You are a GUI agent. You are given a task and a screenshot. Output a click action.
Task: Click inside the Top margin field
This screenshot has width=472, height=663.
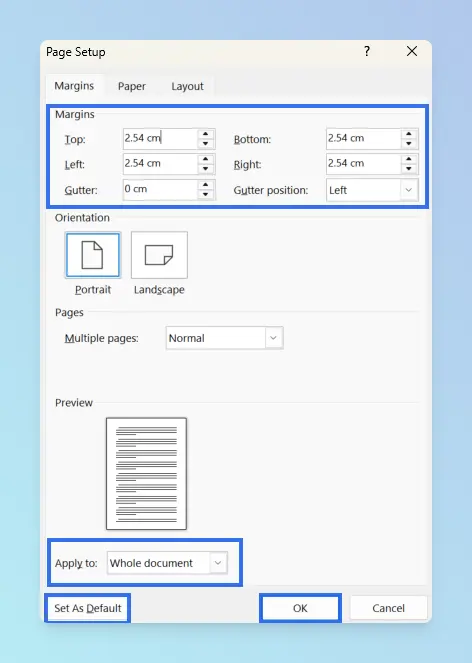[160, 139]
